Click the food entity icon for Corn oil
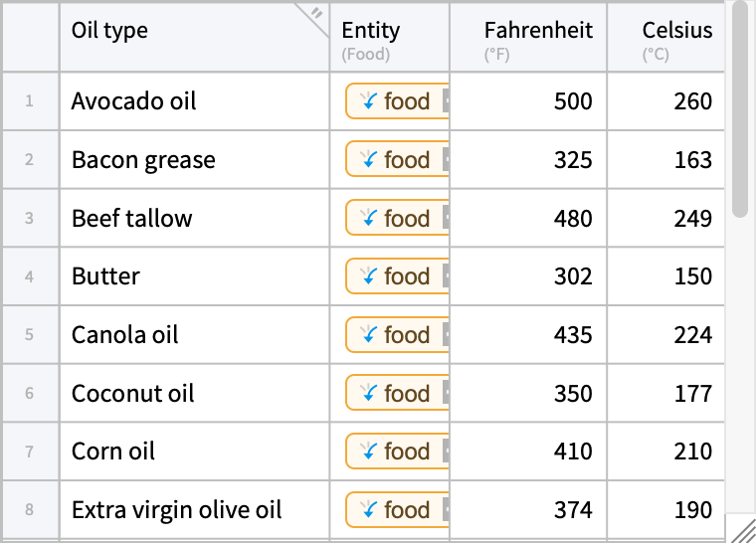The width and height of the screenshot is (756, 543). [369, 452]
